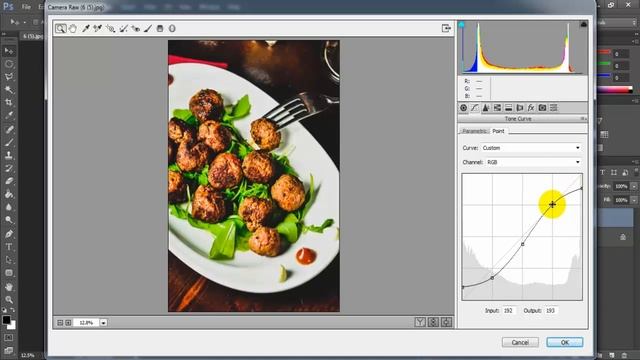Select the Spot Removal tool in Camera Raw
Image resolution: width=640 pixels, height=360 pixels.
123,28
